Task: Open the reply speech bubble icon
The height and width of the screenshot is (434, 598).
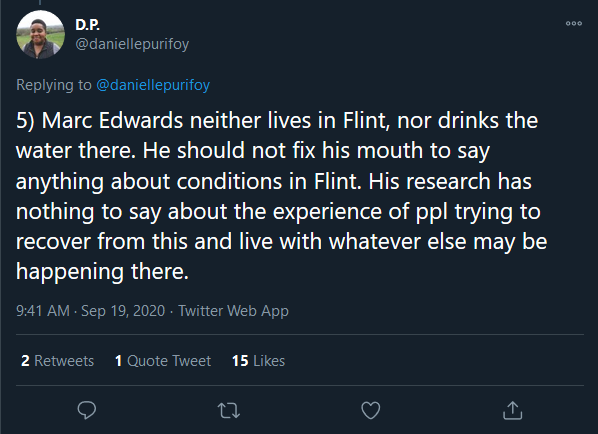Action: tap(87, 410)
